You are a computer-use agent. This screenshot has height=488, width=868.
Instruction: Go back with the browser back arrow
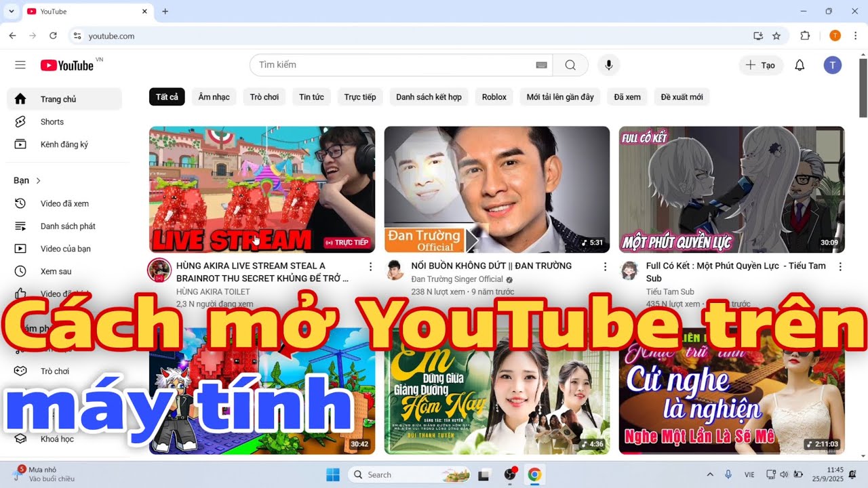pos(12,36)
